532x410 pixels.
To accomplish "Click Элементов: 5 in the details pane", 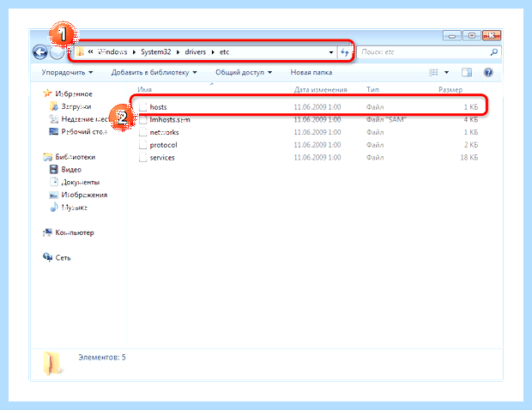I will (x=102, y=357).
